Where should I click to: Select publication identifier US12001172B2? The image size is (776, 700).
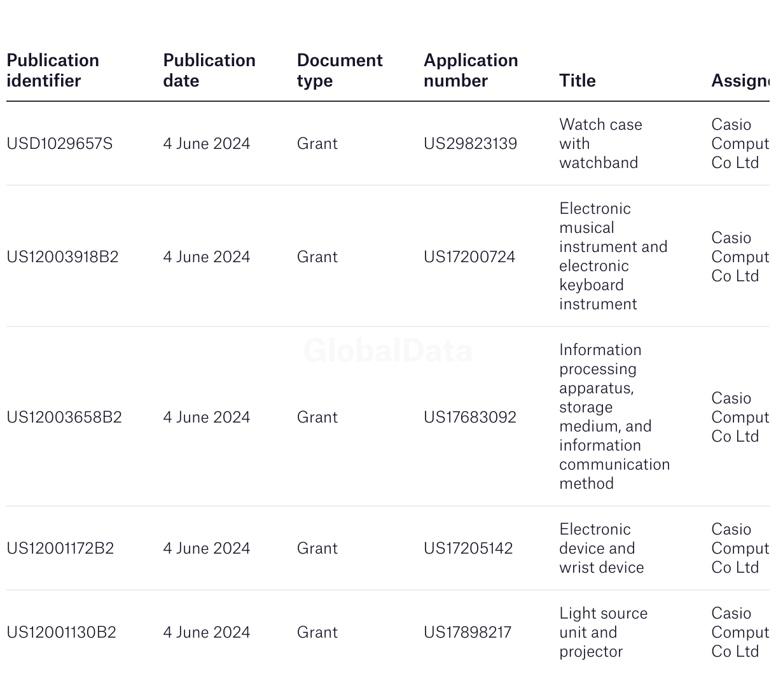60,549
